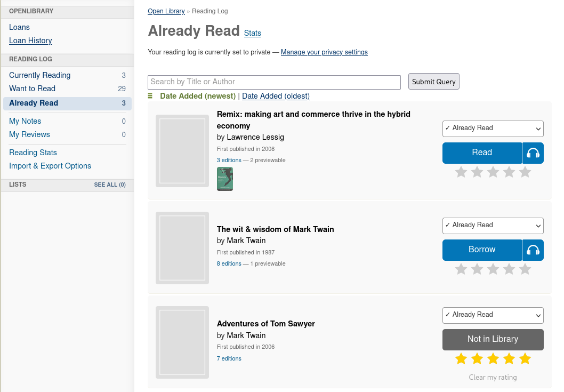Open author Mark Twain under Tom Sawyer
The height and width of the screenshot is (392, 564).
tap(246, 335)
